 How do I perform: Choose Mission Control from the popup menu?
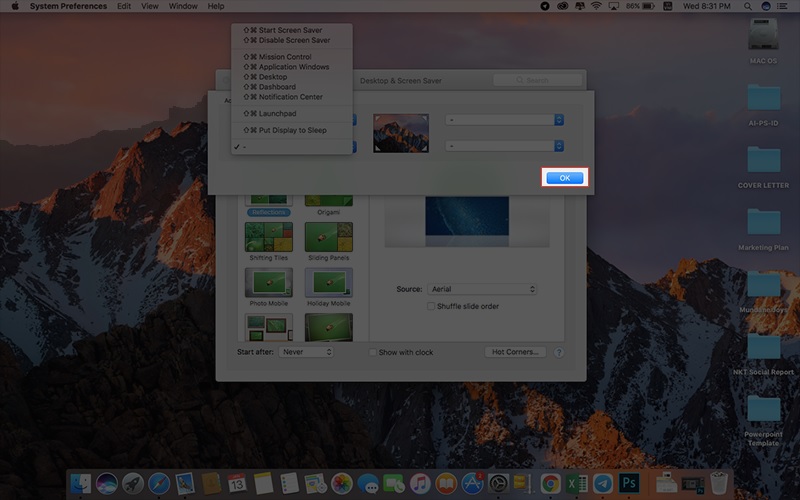coord(284,57)
